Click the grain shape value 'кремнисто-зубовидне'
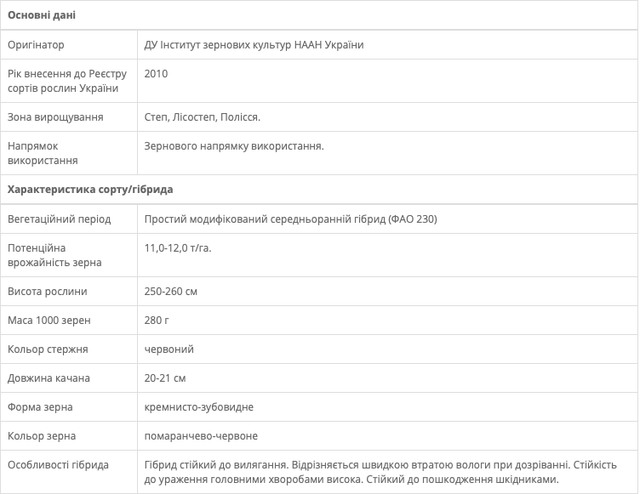The image size is (640, 494). pyautogui.click(x=199, y=407)
